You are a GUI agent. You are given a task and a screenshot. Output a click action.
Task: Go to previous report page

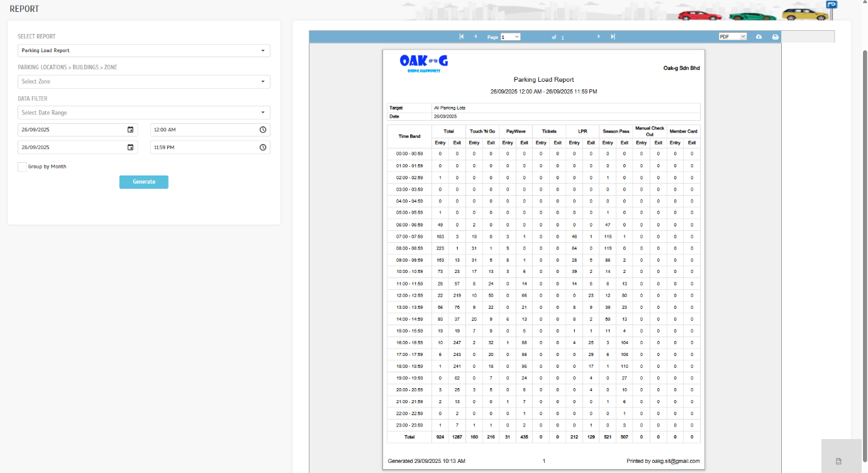click(476, 37)
